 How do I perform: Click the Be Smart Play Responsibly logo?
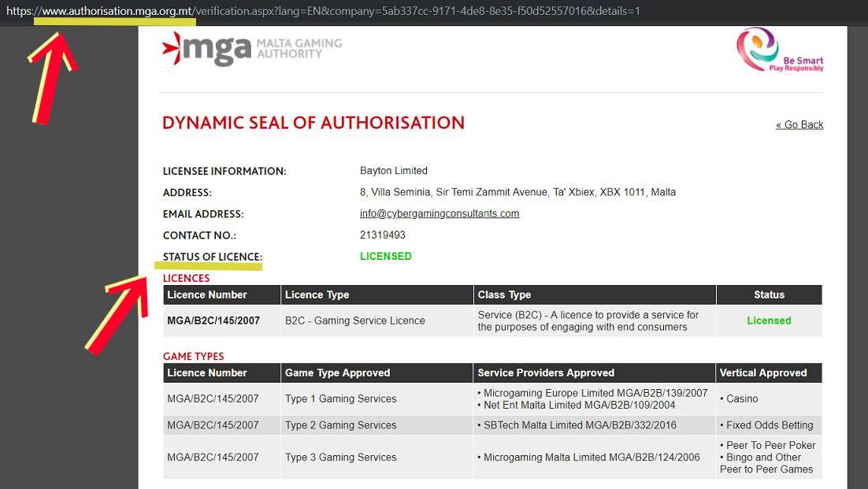point(780,50)
